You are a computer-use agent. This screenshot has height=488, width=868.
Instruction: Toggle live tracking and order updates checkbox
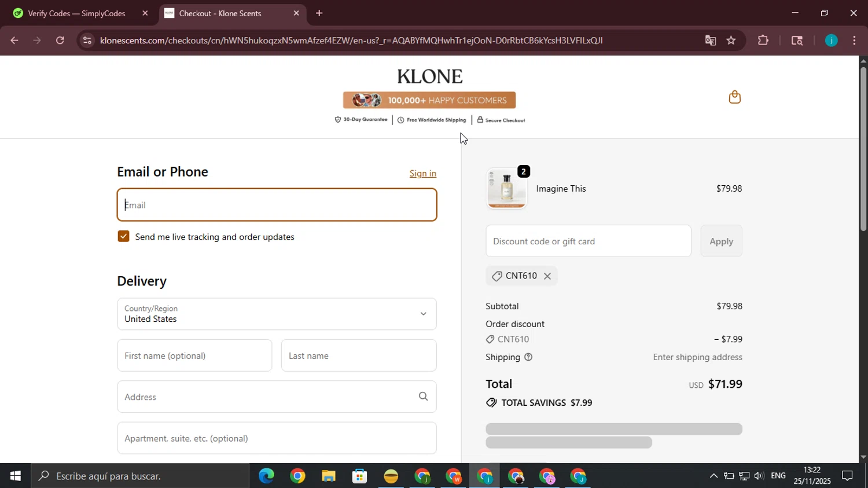click(x=123, y=236)
